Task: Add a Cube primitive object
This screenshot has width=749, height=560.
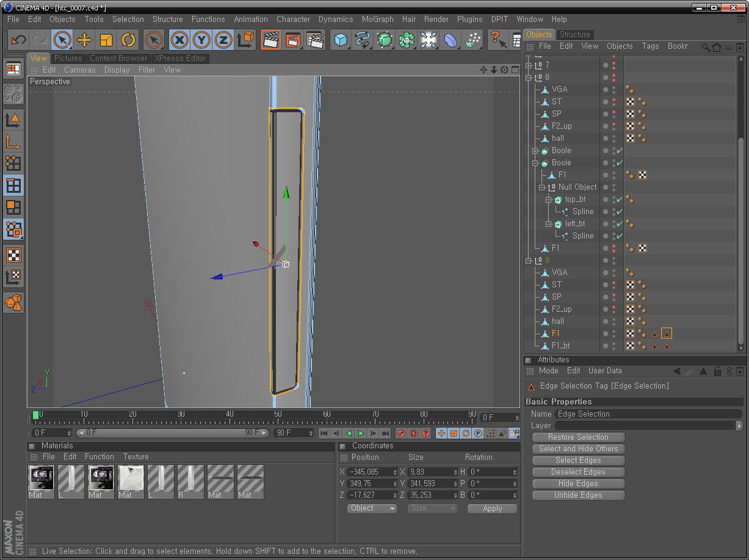Action: click(x=341, y=40)
